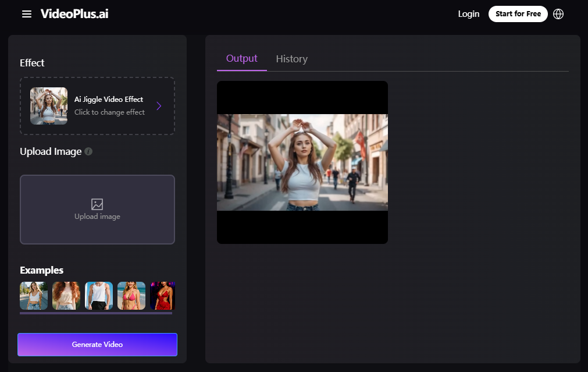The image size is (588, 372).
Task: Choose the second example with curly red hair
Action: 66,295
